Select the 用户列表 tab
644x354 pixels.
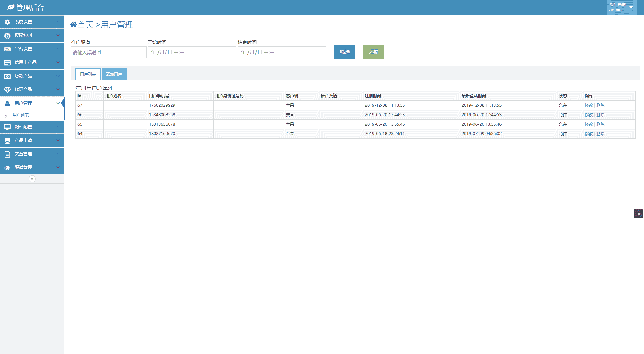pos(88,74)
